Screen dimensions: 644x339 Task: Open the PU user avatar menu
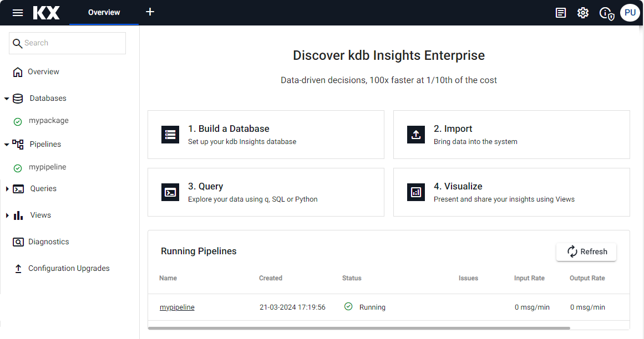630,13
